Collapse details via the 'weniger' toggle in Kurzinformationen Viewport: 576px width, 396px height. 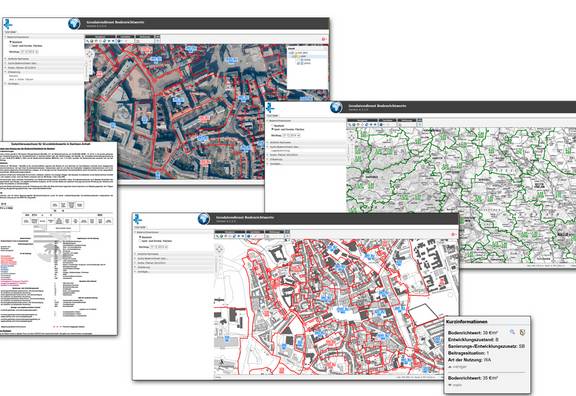tap(457, 367)
